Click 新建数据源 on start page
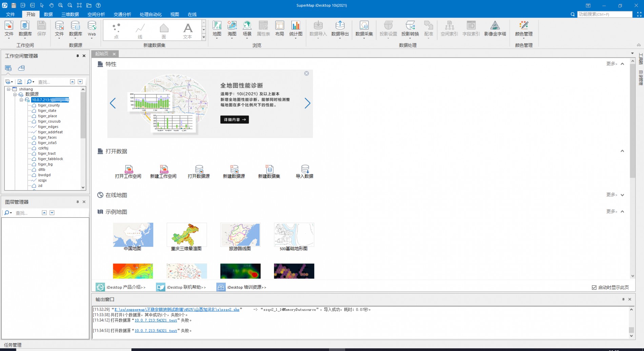644x351 pixels. (234, 172)
